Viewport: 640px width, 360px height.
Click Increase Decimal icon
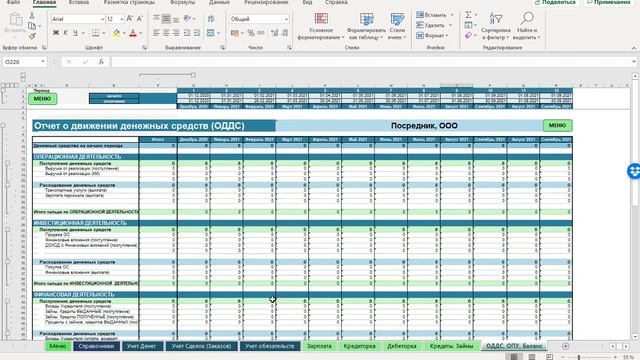pyautogui.click(x=275, y=33)
